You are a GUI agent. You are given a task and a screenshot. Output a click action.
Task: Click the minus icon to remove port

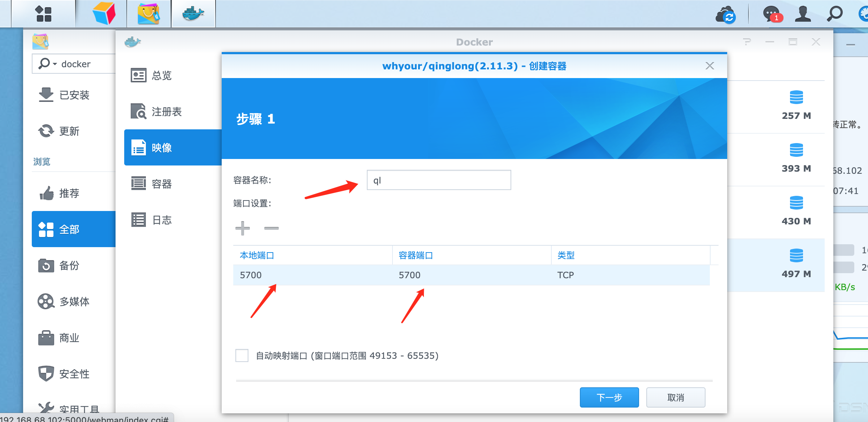point(272,228)
